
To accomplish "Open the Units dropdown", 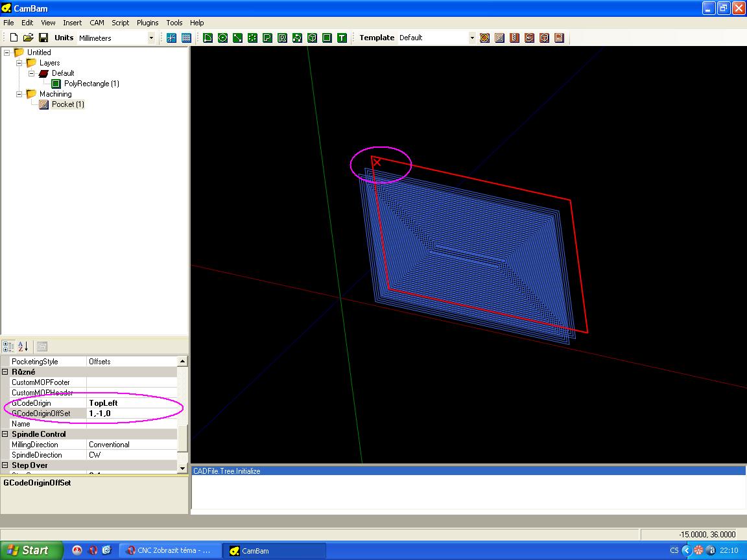I will tap(151, 38).
